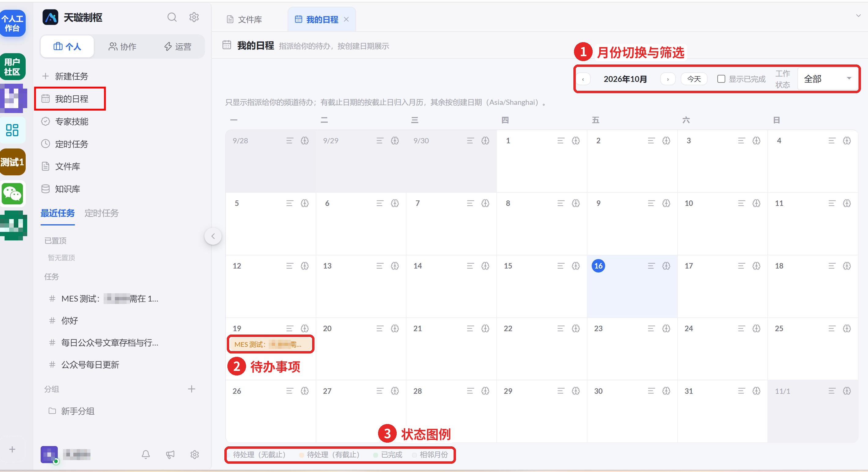Open the 你好 task in recent list
868x472 pixels.
69,320
